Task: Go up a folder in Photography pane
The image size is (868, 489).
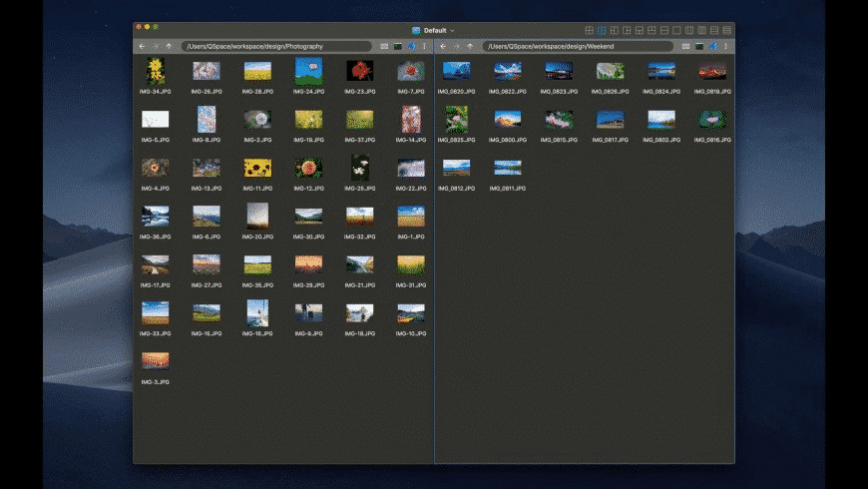Action: click(x=169, y=47)
